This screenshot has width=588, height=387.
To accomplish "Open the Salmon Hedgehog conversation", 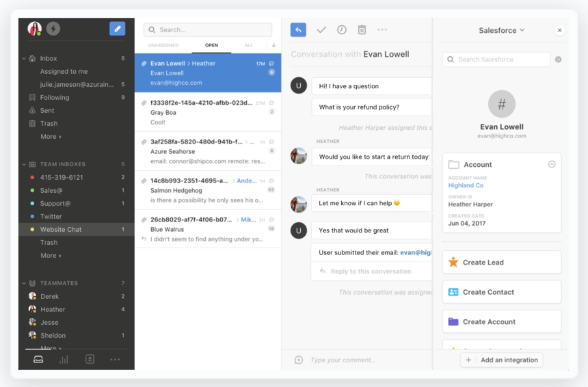I will coord(208,190).
